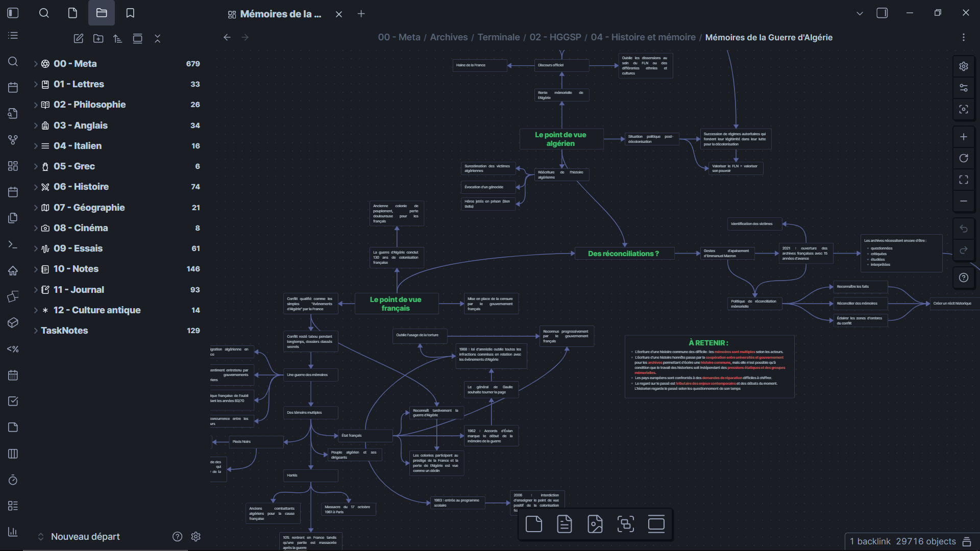
Task: Reset canvas zoom with circular arrow
Action: (x=963, y=158)
